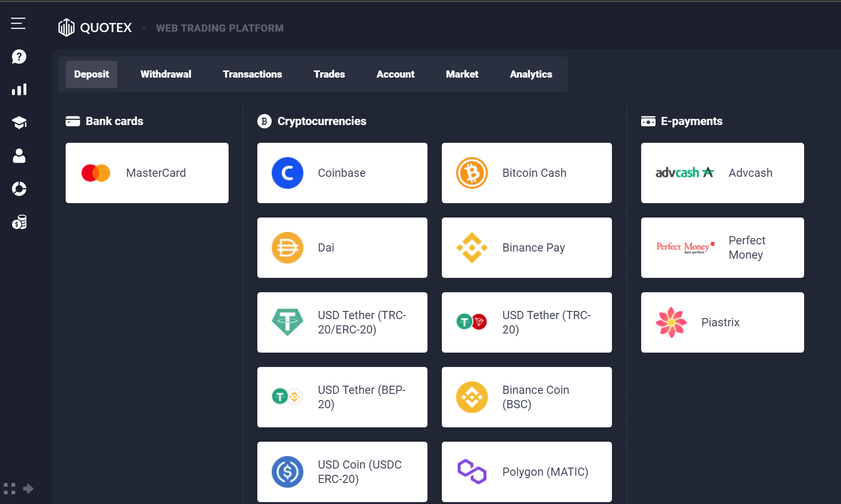This screenshot has height=504, width=841.
Task: Open the user profile icon
Action: 19,156
